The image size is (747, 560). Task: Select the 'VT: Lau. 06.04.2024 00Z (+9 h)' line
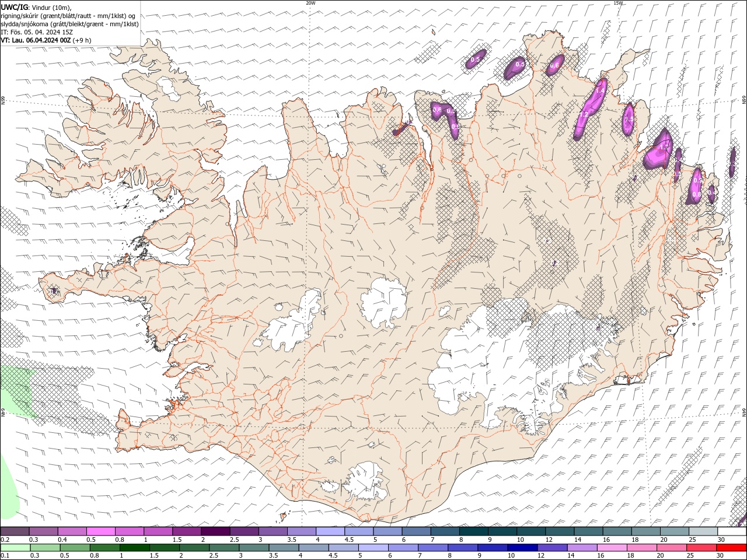pos(46,40)
